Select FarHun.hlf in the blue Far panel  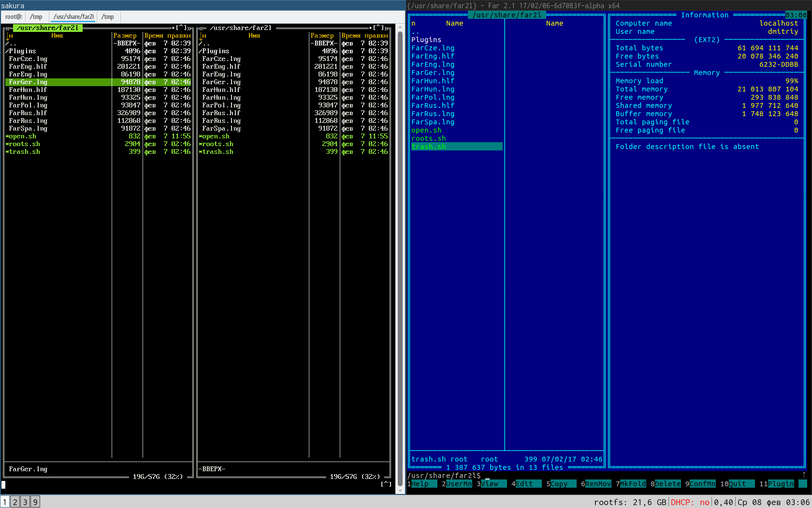click(433, 81)
